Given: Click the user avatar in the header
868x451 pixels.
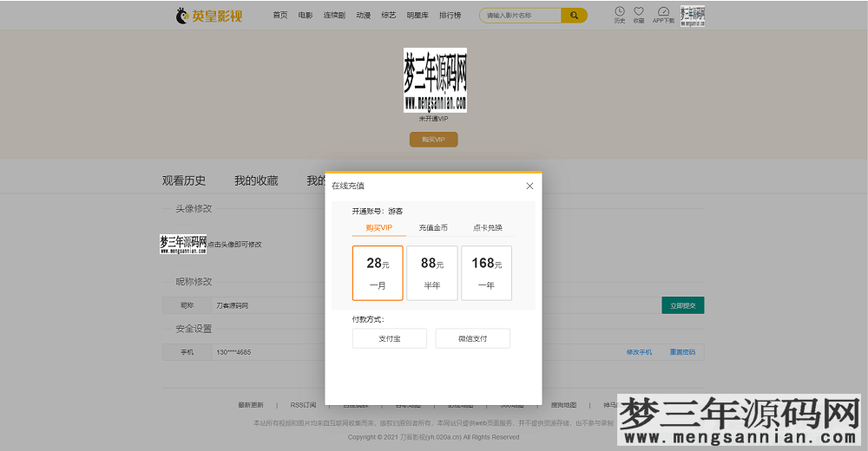Looking at the screenshot, I should 693,16.
